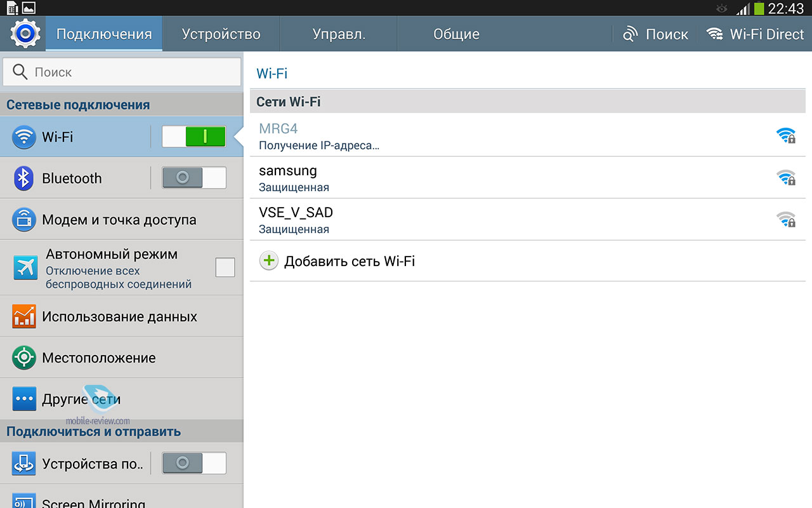Switch to the Устройство tab
Viewport: 812px width, 508px height.
(221, 34)
